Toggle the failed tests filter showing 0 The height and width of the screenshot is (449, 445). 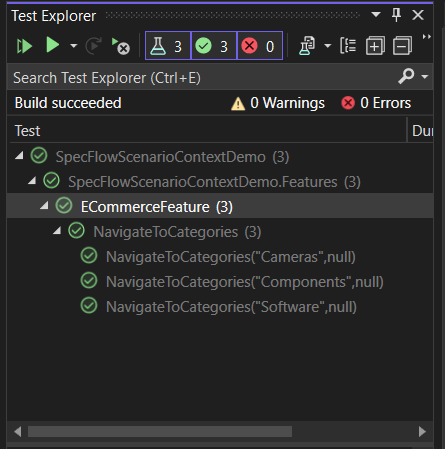[x=260, y=46]
